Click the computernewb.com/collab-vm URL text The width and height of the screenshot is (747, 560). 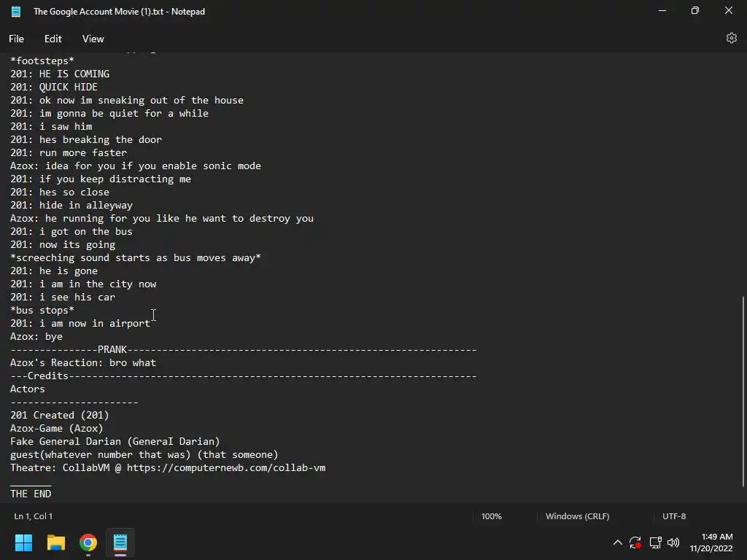pyautogui.click(x=226, y=467)
